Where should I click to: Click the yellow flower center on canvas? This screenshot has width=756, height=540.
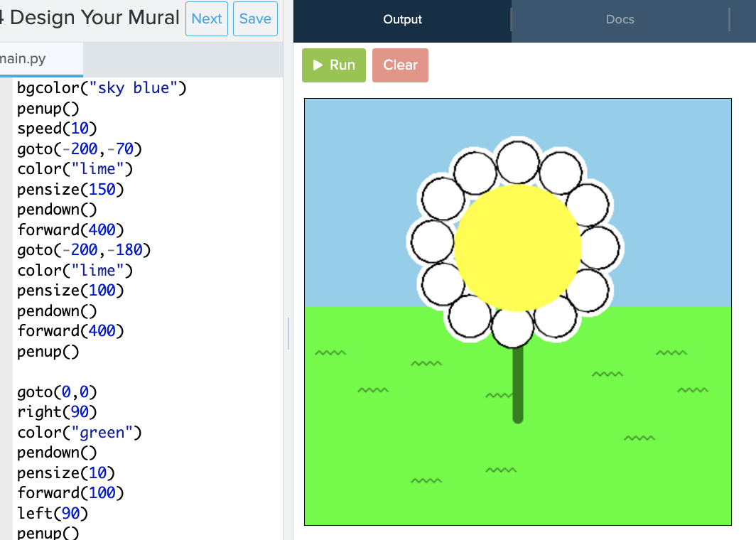tap(517, 247)
